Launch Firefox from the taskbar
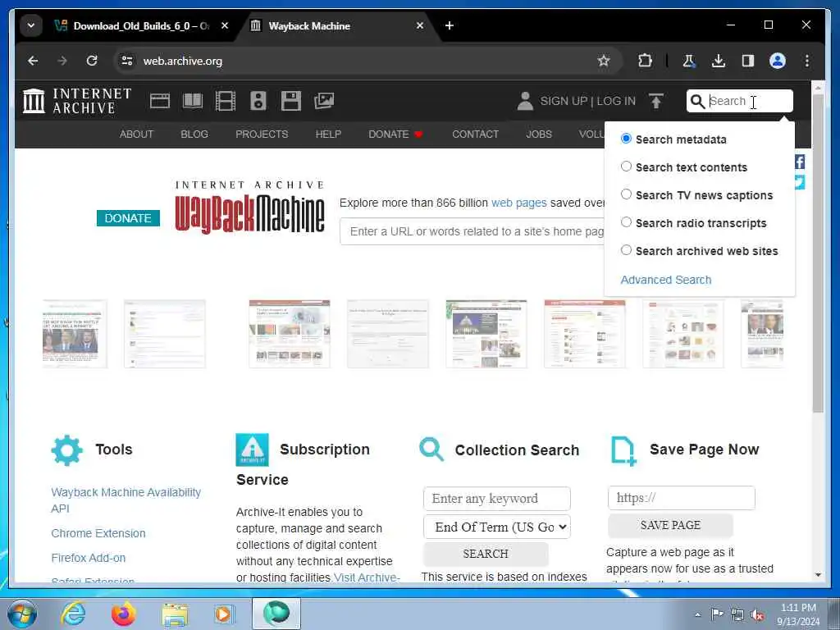This screenshot has width=840, height=630. [x=124, y=614]
